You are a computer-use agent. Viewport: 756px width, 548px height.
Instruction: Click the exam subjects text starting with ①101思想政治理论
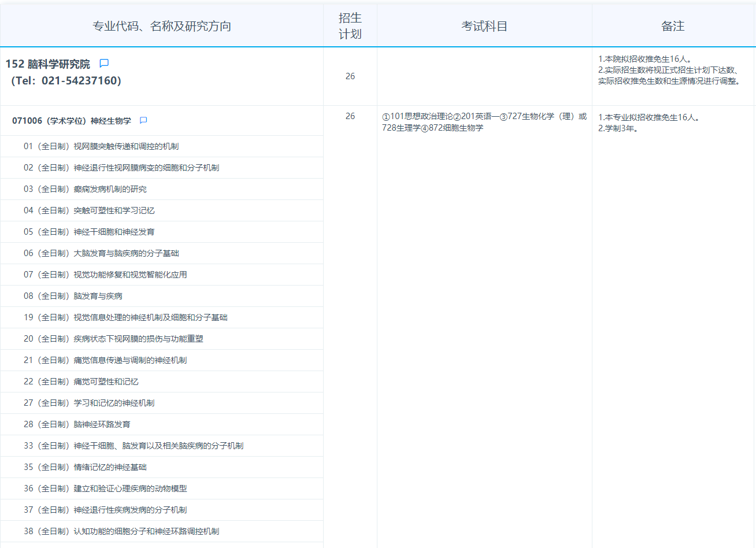[484, 122]
